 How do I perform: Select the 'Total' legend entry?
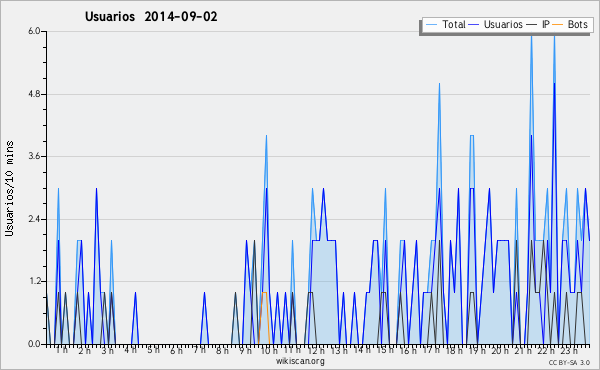coord(453,24)
